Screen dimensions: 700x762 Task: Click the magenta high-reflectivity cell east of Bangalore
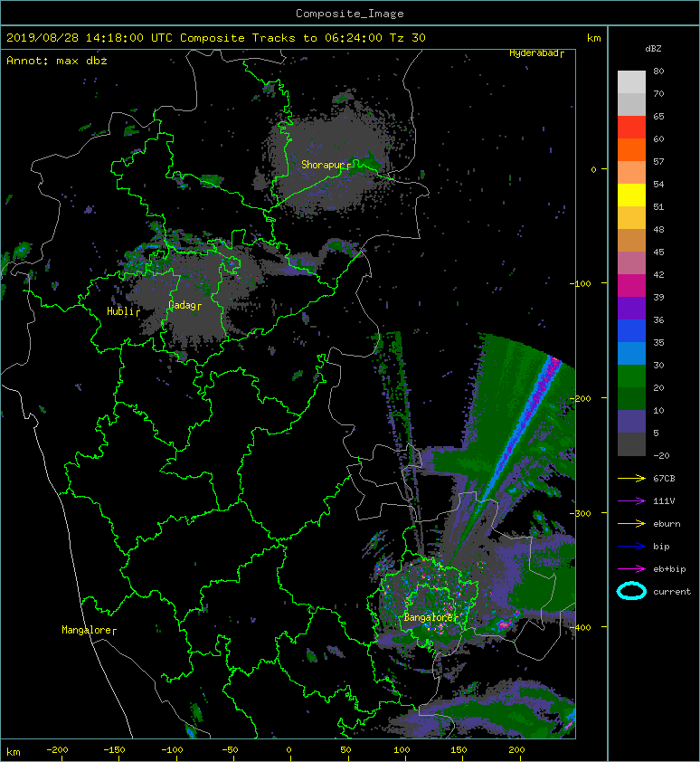(503, 624)
